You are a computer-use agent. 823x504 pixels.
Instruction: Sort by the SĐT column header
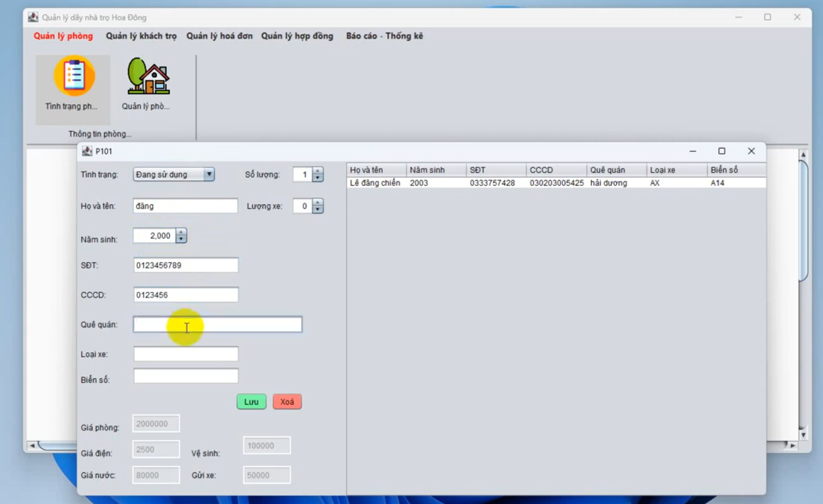(497, 170)
